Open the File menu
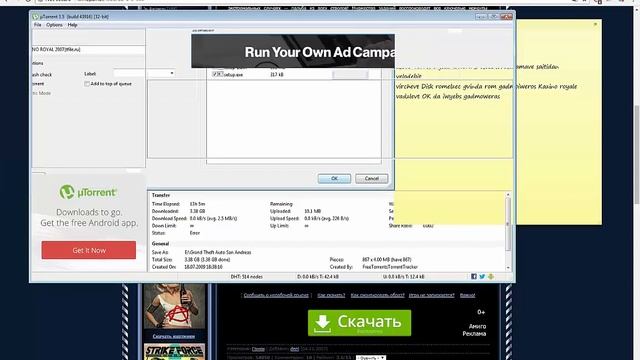The height and width of the screenshot is (360, 640). (38, 25)
